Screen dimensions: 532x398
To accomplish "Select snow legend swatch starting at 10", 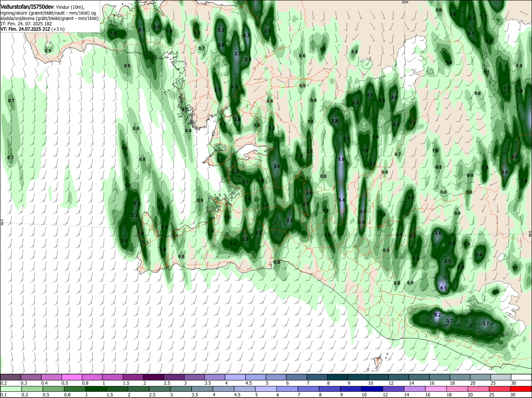I will [x=378, y=377].
